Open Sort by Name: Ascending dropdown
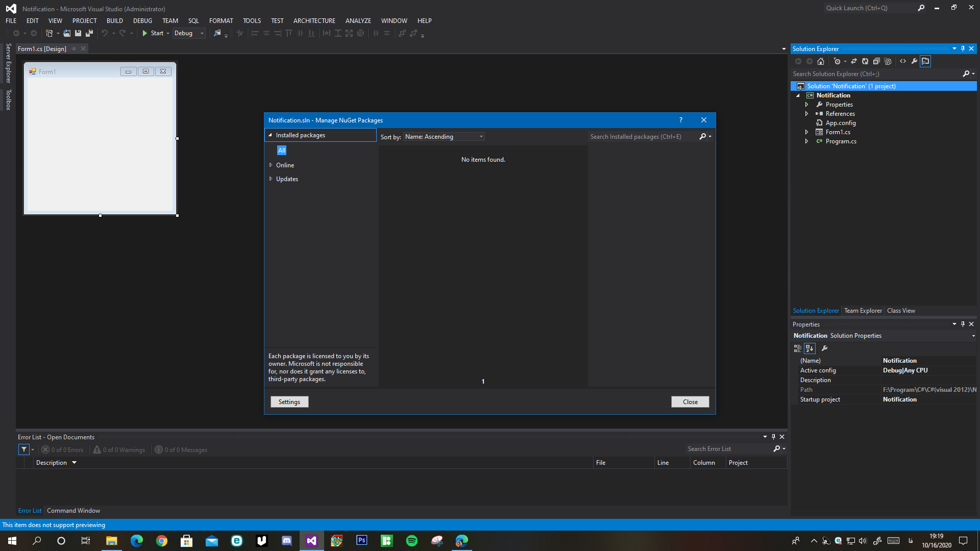 [444, 137]
